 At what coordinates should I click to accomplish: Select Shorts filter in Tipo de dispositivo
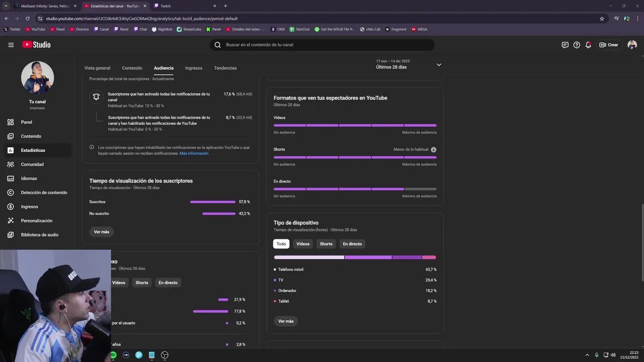[x=326, y=244]
